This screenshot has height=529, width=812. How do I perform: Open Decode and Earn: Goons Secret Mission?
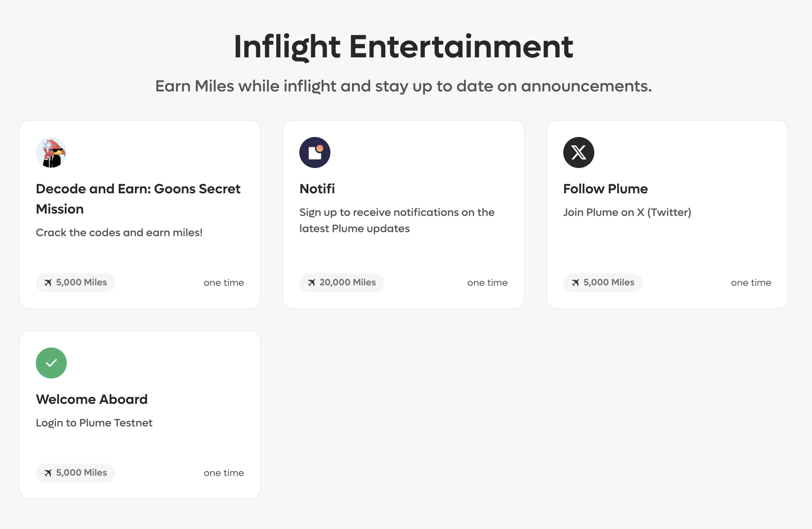tap(138, 198)
